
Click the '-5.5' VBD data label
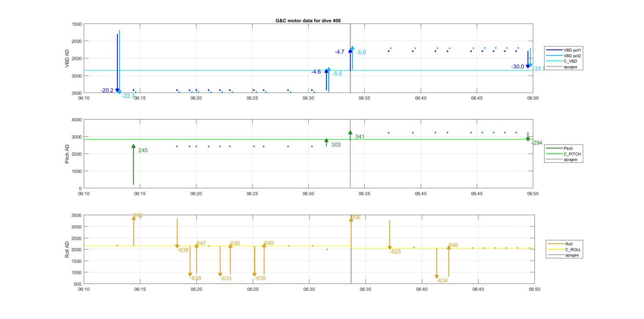[x=337, y=74]
